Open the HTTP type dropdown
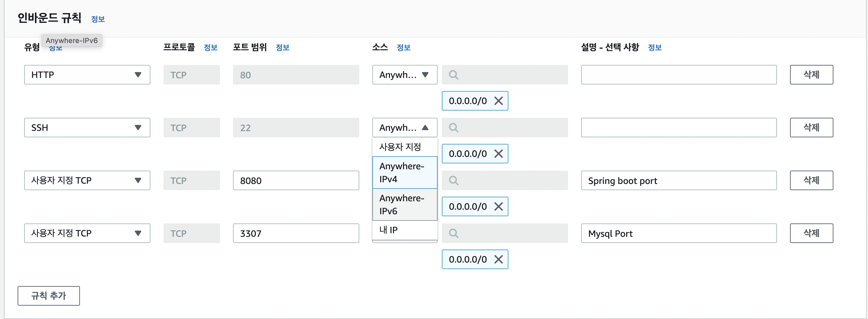The width and height of the screenshot is (868, 319). [87, 75]
